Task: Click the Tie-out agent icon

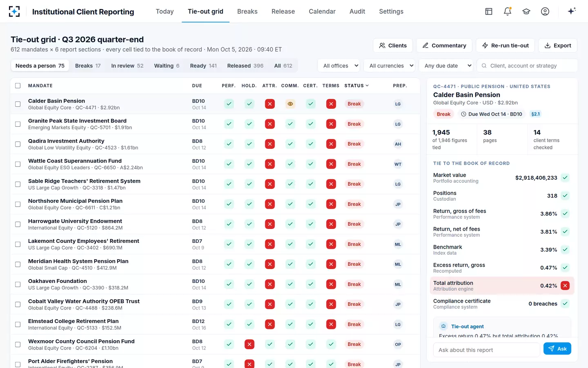Action: [x=443, y=326]
